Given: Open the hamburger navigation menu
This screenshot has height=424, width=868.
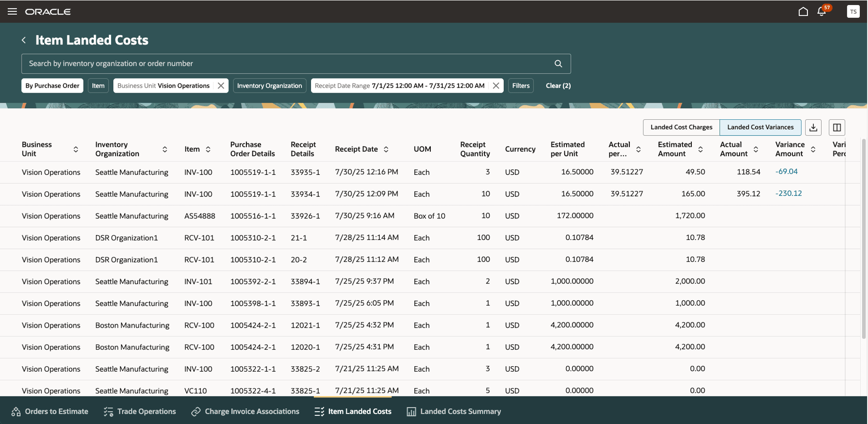Looking at the screenshot, I should (12, 11).
